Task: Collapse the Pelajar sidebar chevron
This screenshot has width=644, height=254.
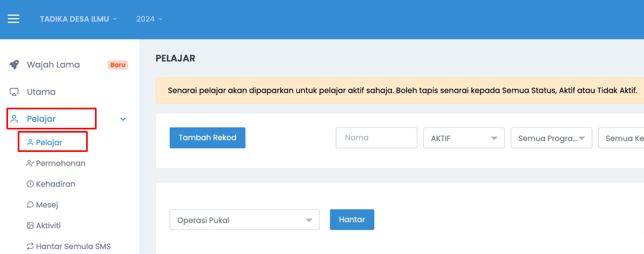Action: pos(123,119)
